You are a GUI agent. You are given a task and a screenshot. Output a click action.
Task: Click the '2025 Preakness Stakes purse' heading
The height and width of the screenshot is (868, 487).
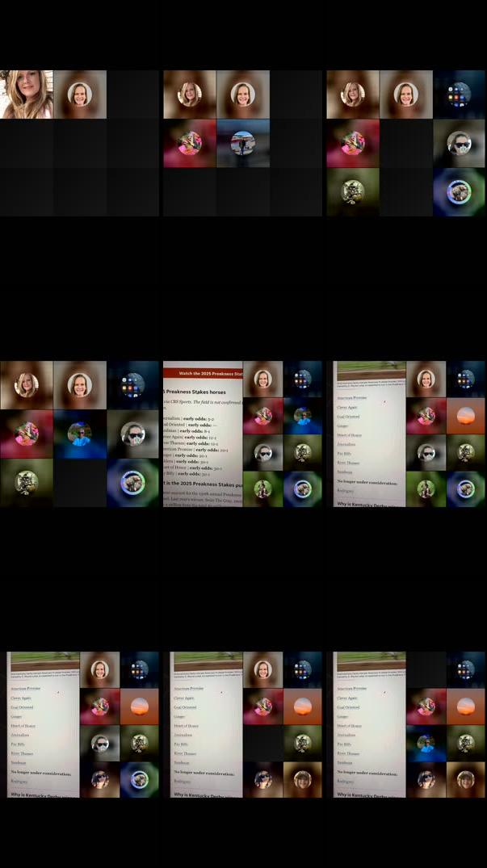pos(203,484)
